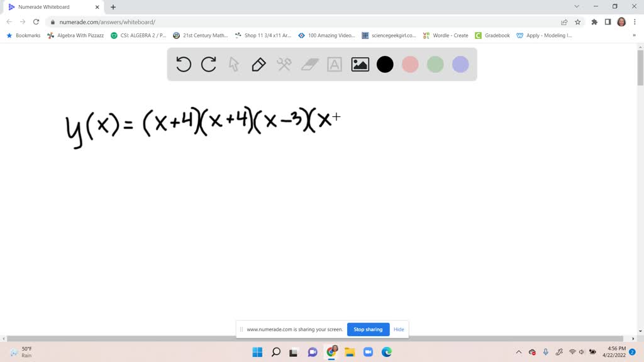The width and height of the screenshot is (644, 362).
Task: Select the cursor selection tool
Action: pos(234,64)
